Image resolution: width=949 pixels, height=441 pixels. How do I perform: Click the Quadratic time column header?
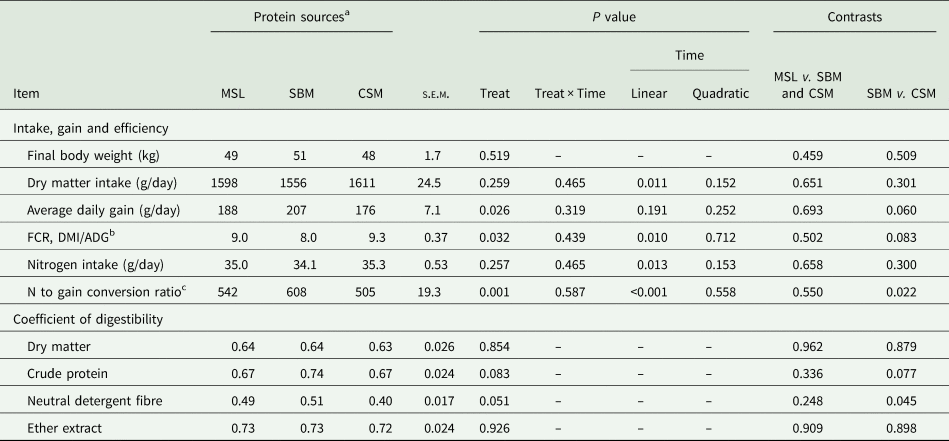click(x=719, y=93)
